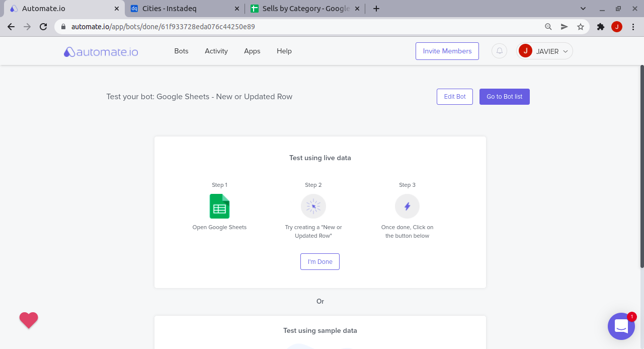
Task: Click the zoom magnifier icon in address bar
Action: click(x=548, y=27)
